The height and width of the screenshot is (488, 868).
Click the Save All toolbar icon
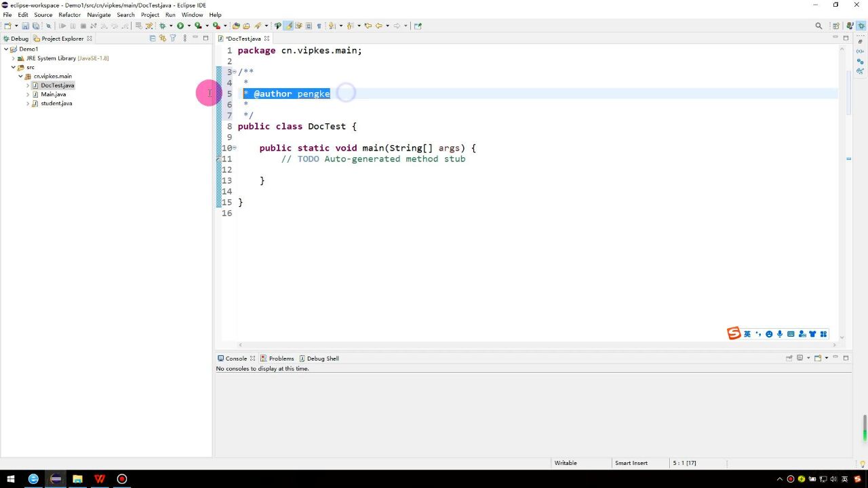point(36,26)
